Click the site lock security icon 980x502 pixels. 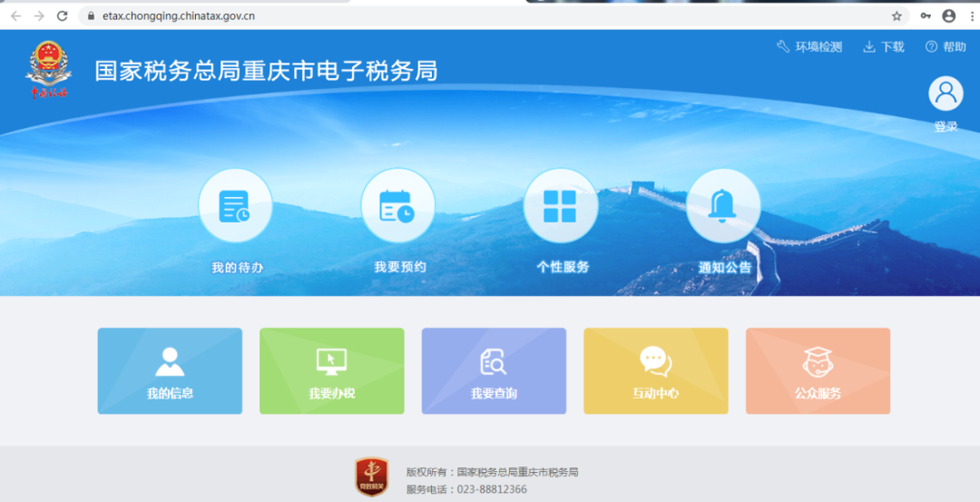92,16
